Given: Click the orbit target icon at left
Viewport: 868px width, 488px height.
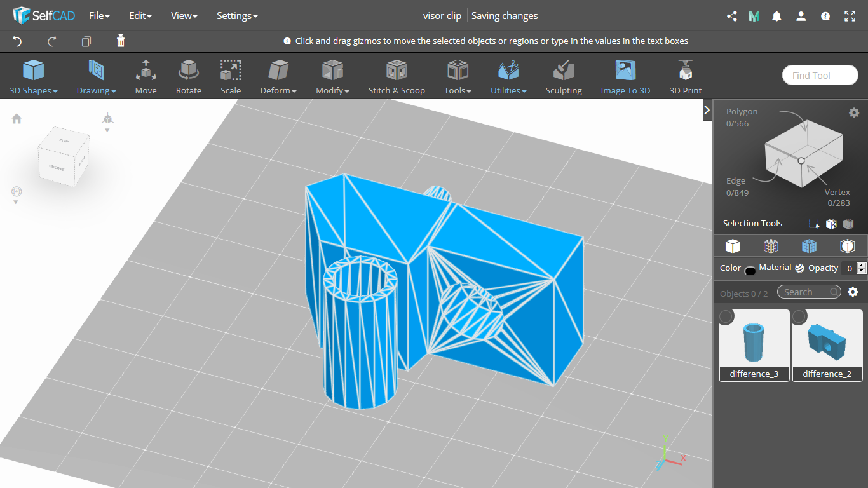Looking at the screenshot, I should [17, 191].
